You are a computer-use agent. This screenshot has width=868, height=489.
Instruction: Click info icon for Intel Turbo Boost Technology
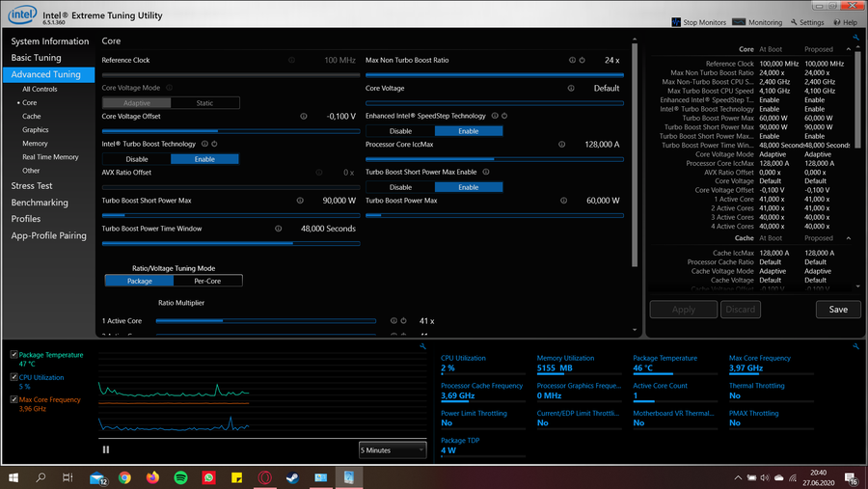pyautogui.click(x=204, y=144)
